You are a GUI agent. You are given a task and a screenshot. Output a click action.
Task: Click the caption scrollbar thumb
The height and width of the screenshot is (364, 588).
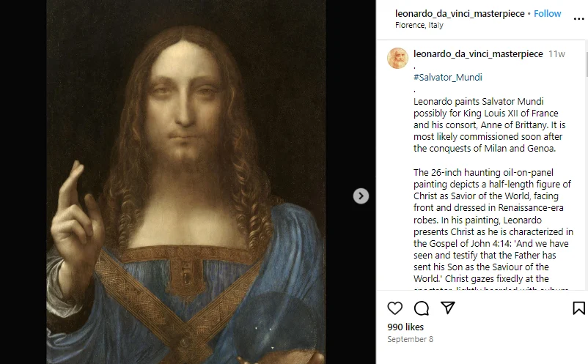click(586, 64)
